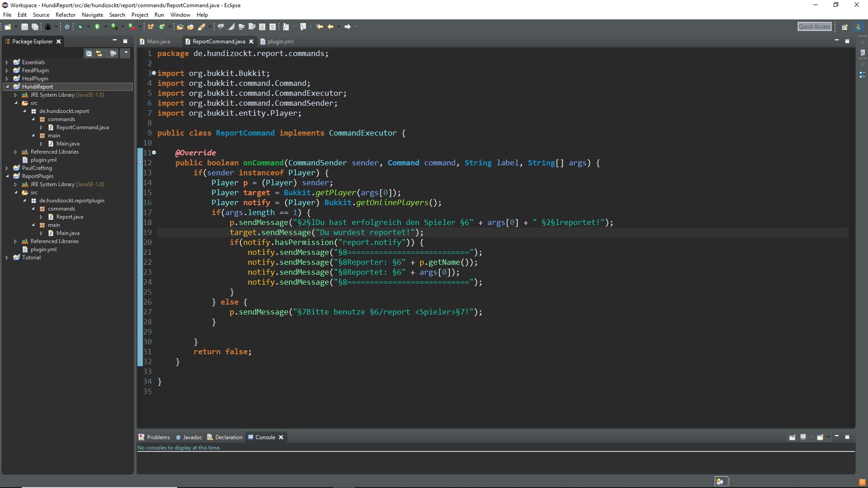Click New Java Class icon

coord(162,27)
